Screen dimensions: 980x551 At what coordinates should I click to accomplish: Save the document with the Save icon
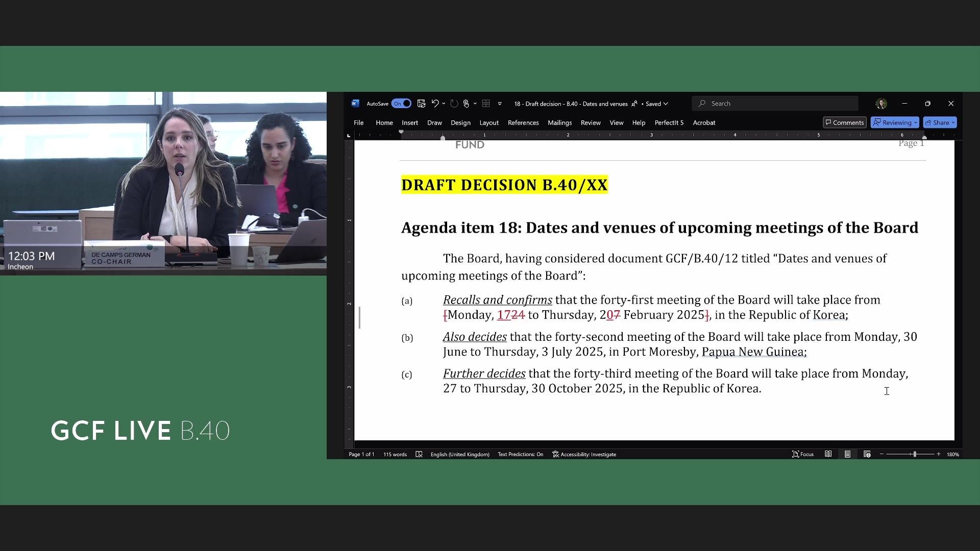[x=421, y=104]
